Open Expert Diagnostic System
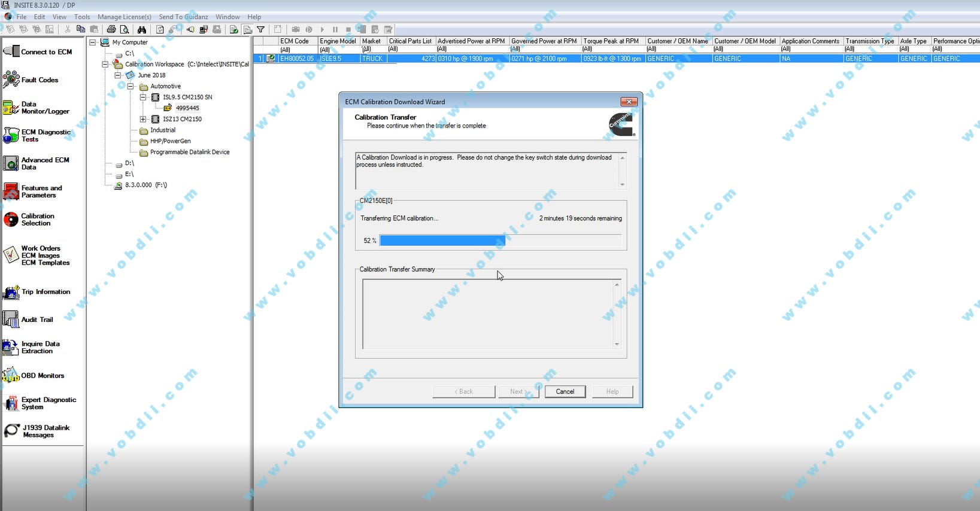Screen dimensions: 980x511 pos(40,403)
